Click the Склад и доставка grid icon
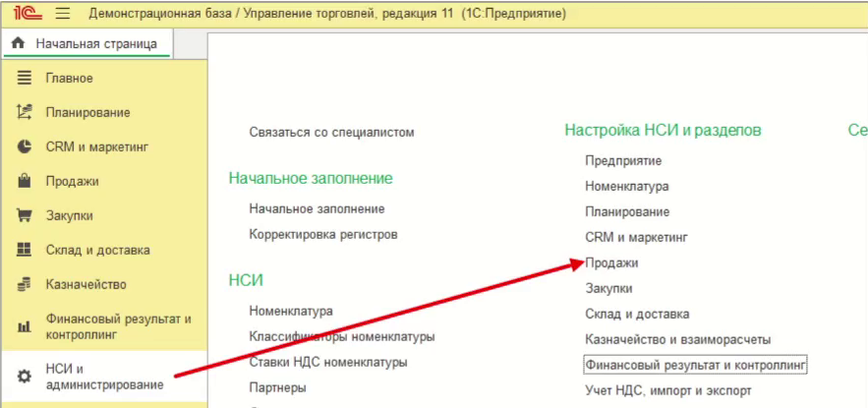 click(x=24, y=250)
